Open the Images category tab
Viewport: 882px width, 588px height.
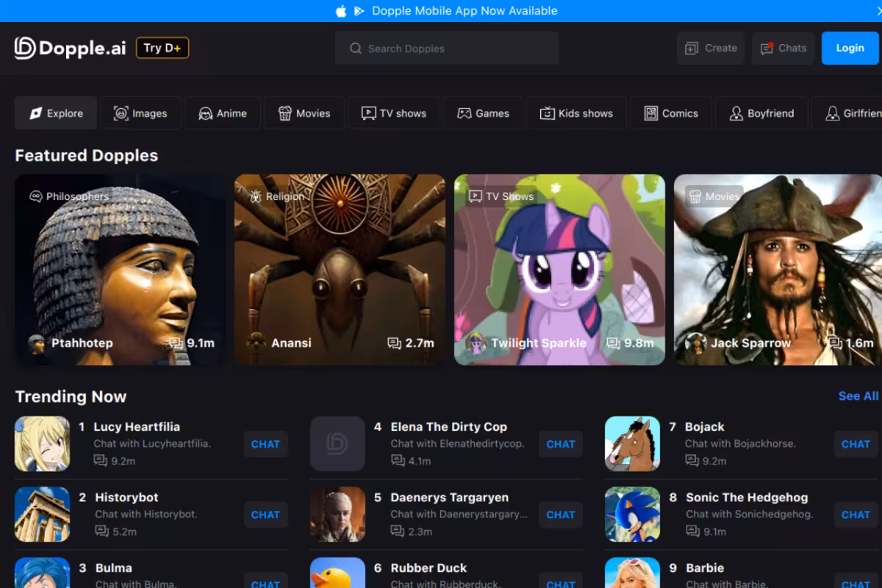pyautogui.click(x=140, y=113)
